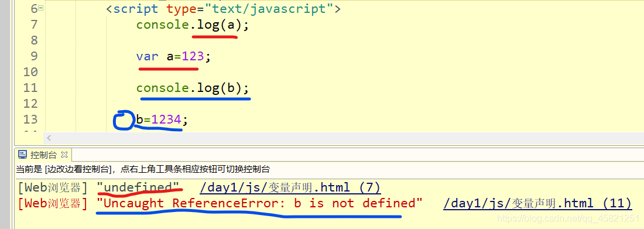Viewport: 644px width, 229px height.
Task: Click the script type="text/javascript" tag text
Action: [x=224, y=8]
